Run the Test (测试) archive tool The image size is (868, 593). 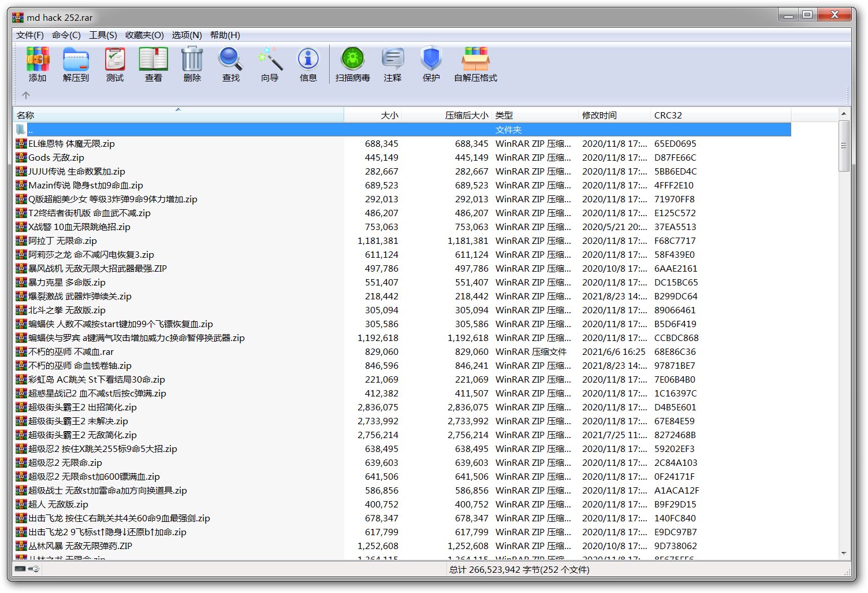114,64
